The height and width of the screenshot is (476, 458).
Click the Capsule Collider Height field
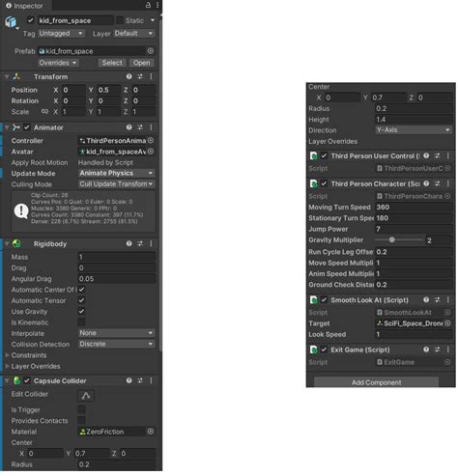[x=414, y=120]
